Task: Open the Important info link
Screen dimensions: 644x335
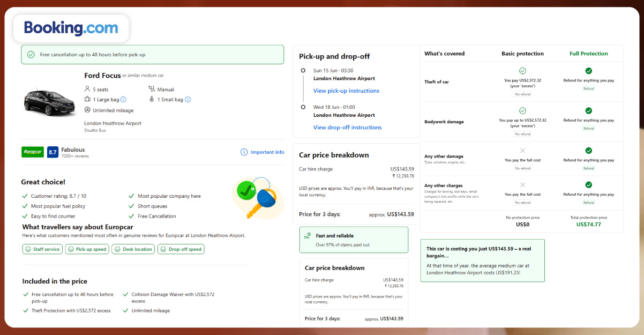Action: pos(267,152)
